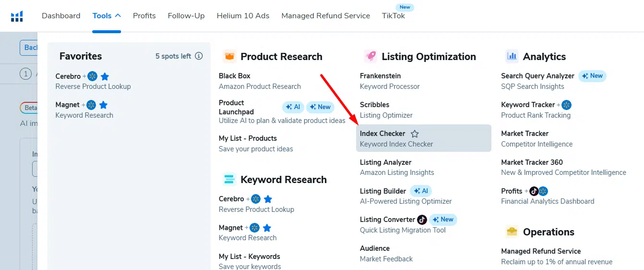Click the Product Research category icon
The width and height of the screenshot is (644, 270).
click(229, 57)
